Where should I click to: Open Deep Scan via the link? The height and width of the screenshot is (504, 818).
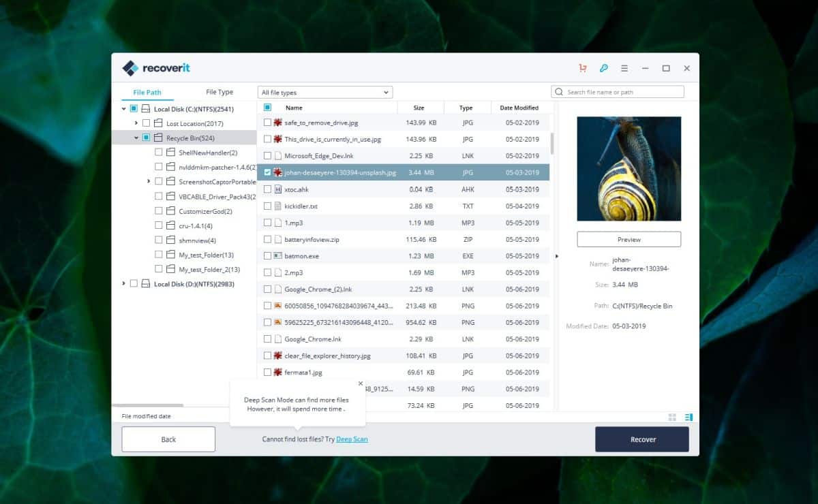pos(351,439)
